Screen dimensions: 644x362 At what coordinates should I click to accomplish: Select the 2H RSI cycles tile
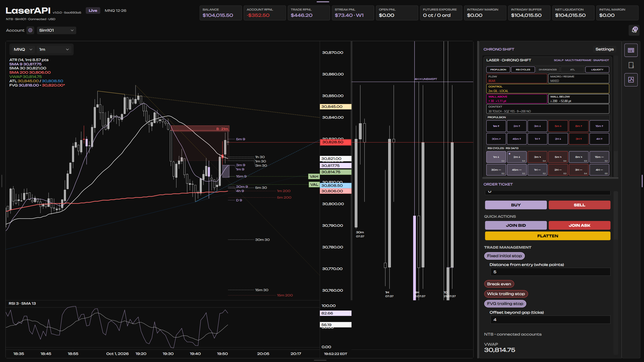pos(558,170)
